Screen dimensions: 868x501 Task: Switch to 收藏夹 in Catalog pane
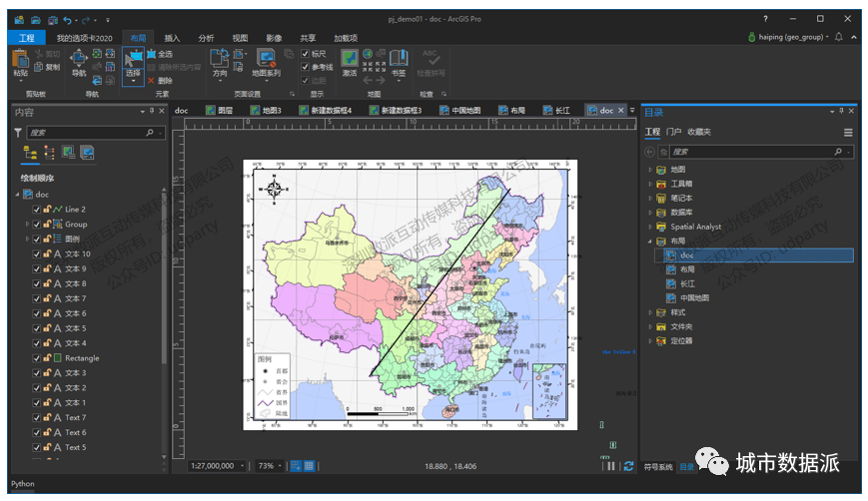pyautogui.click(x=699, y=132)
